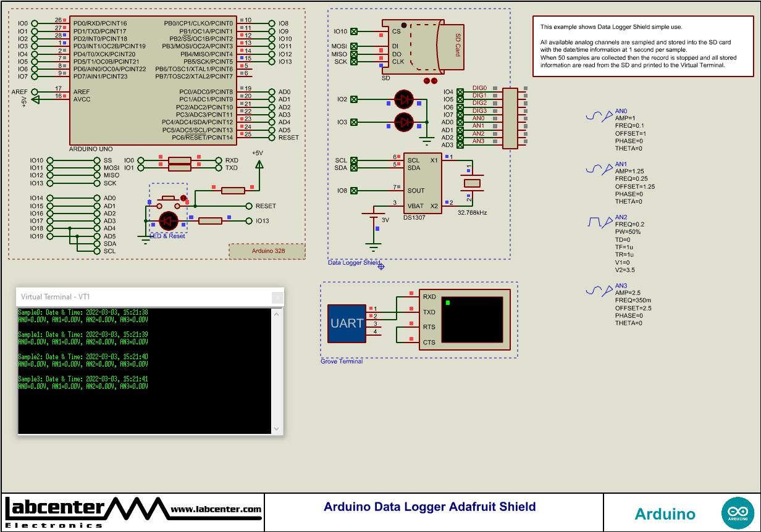Click the DS1307 RTC chip
This screenshot has width=761, height=532.
click(423, 183)
